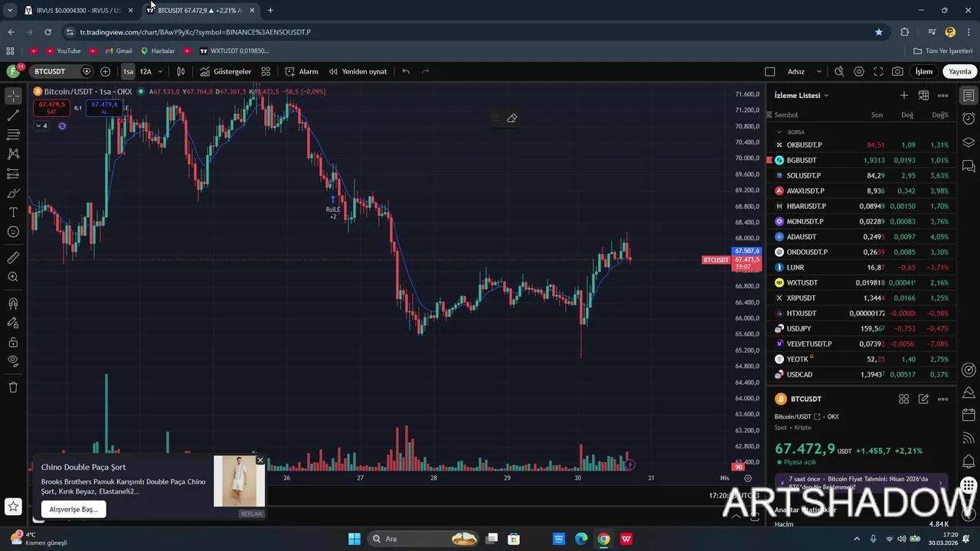Open the forecasting and measurement tools
The image size is (980, 551).
pos(13,174)
